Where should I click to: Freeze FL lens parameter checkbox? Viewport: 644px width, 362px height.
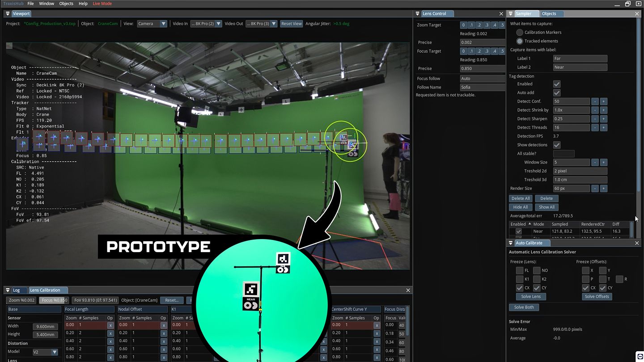point(519,270)
